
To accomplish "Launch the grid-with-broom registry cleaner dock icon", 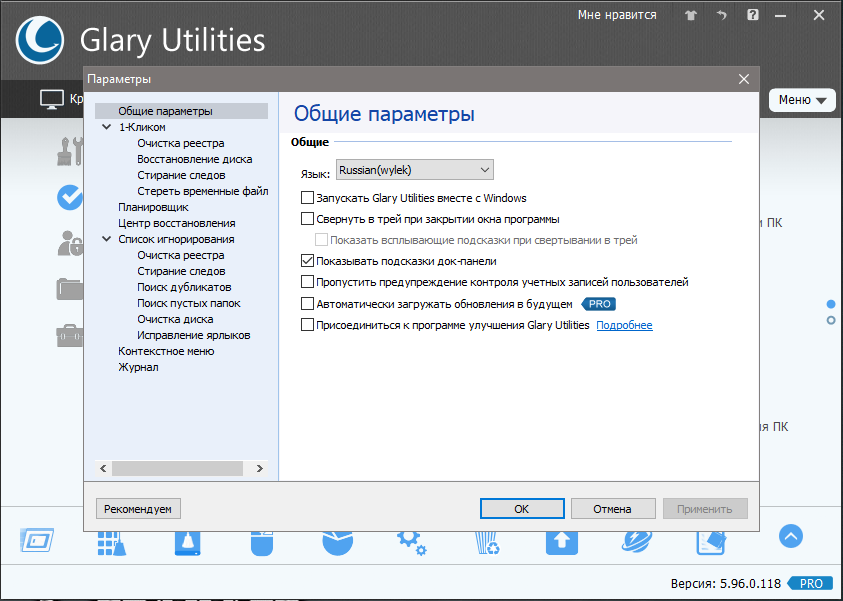I will point(112,543).
